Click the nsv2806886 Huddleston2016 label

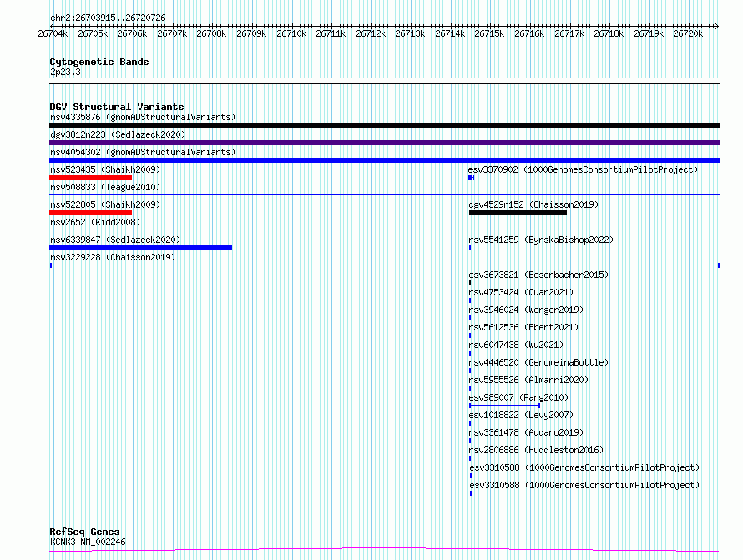(536, 450)
